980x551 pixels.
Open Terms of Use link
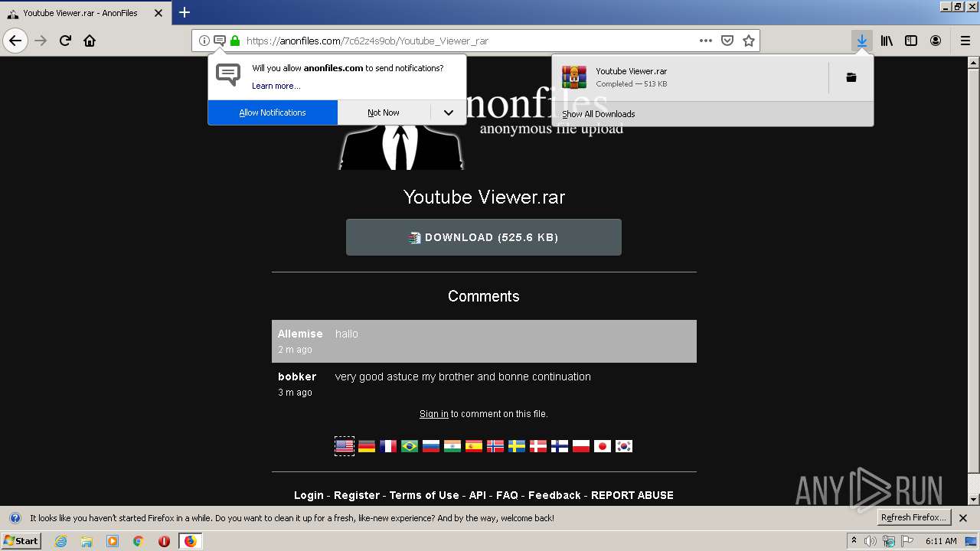424,495
